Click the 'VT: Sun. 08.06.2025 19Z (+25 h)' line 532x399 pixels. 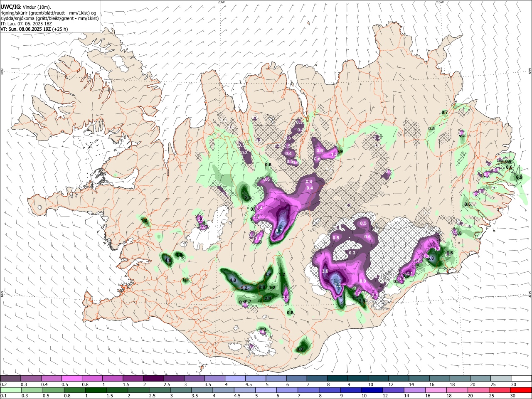pos(34,29)
